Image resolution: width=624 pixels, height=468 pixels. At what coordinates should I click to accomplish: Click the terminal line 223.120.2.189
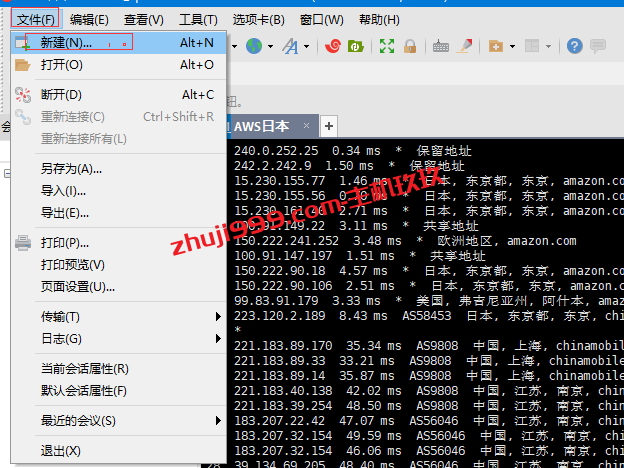tap(429, 316)
